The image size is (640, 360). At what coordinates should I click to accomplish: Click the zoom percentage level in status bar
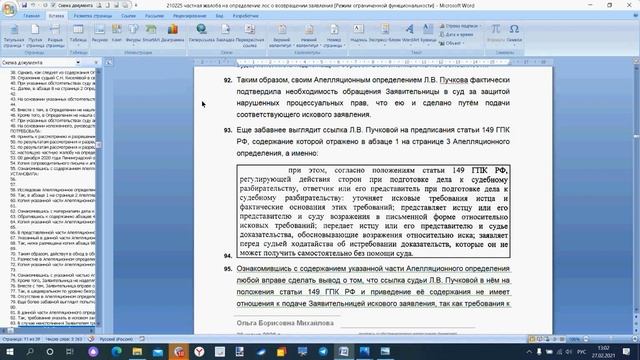click(x=575, y=339)
